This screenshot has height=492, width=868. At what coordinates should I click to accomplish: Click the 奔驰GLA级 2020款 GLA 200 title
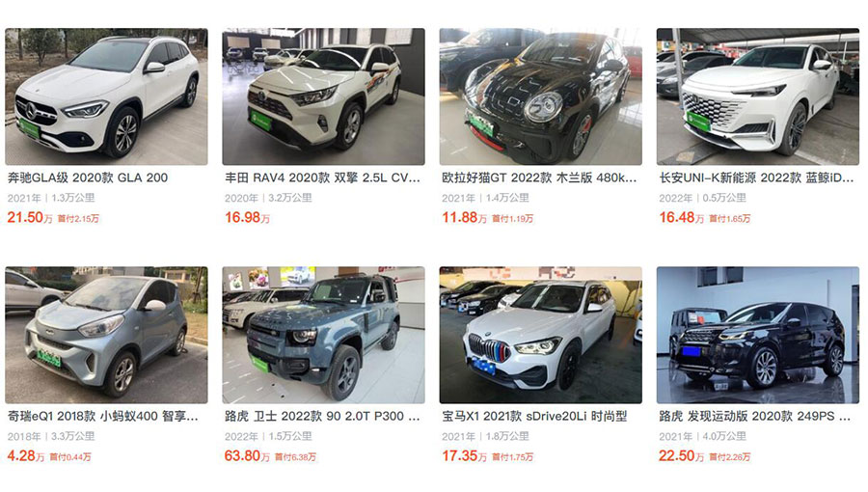pyautogui.click(x=88, y=178)
